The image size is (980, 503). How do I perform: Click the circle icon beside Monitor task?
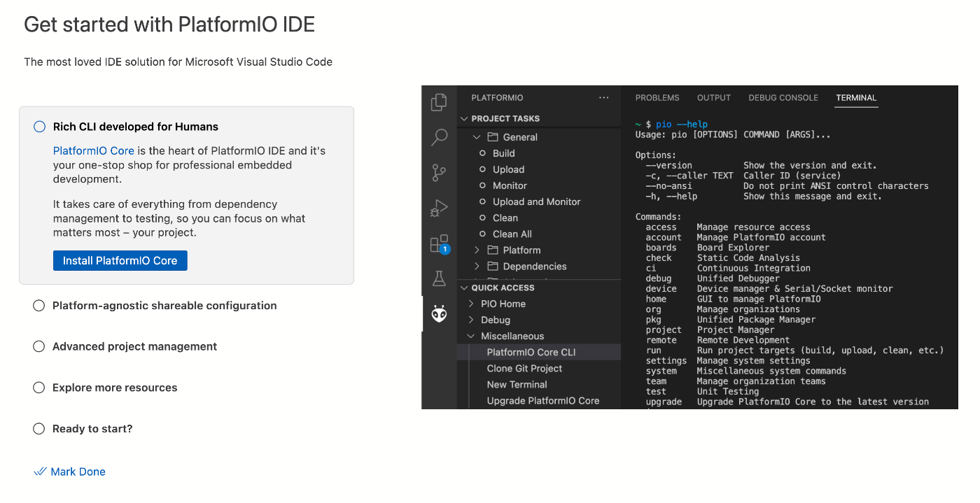[x=482, y=185]
